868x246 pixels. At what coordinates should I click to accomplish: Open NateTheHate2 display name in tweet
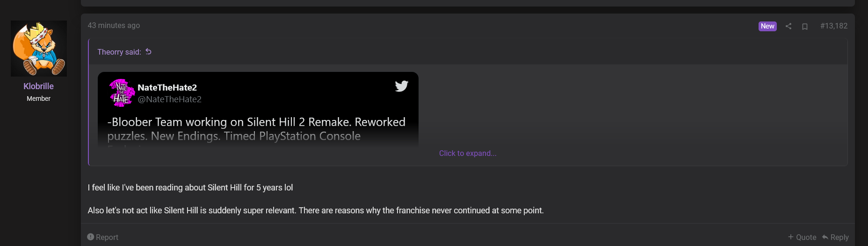[167, 87]
